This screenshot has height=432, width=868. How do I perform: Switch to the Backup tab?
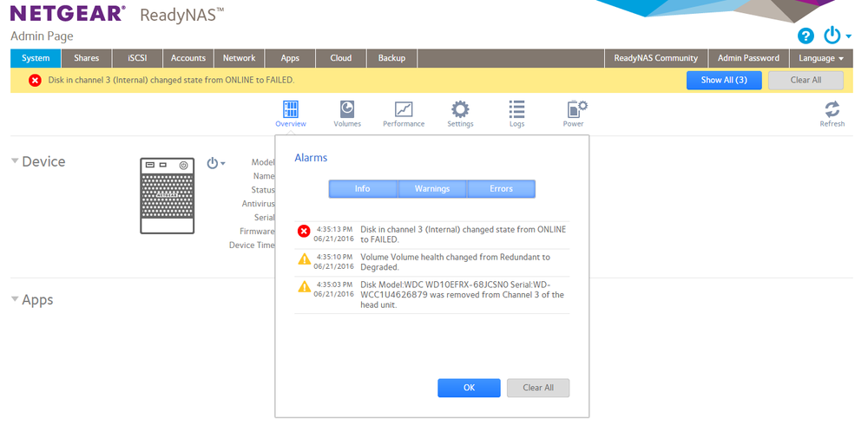392,58
